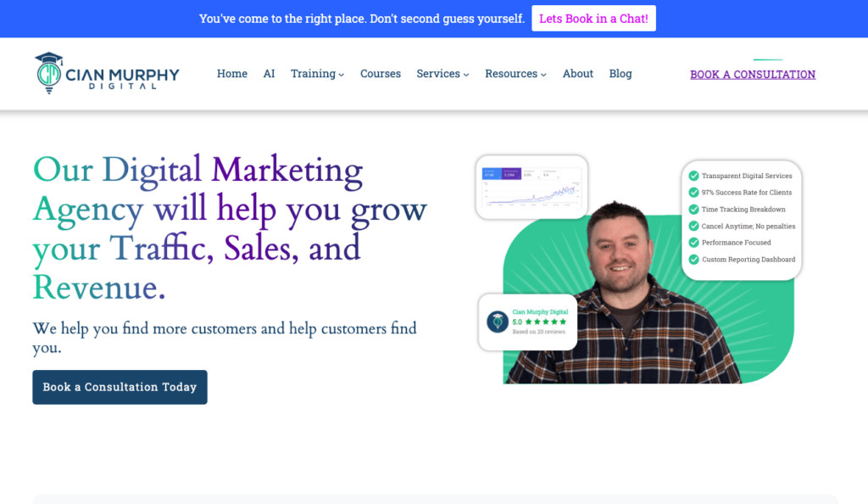Click checkmark beside Time Tracking Breakdown

693,210
